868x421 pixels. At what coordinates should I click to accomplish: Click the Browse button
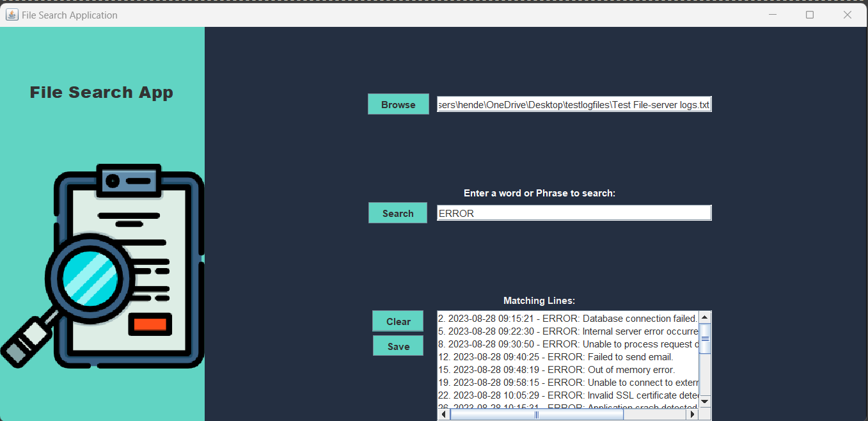[398, 104]
